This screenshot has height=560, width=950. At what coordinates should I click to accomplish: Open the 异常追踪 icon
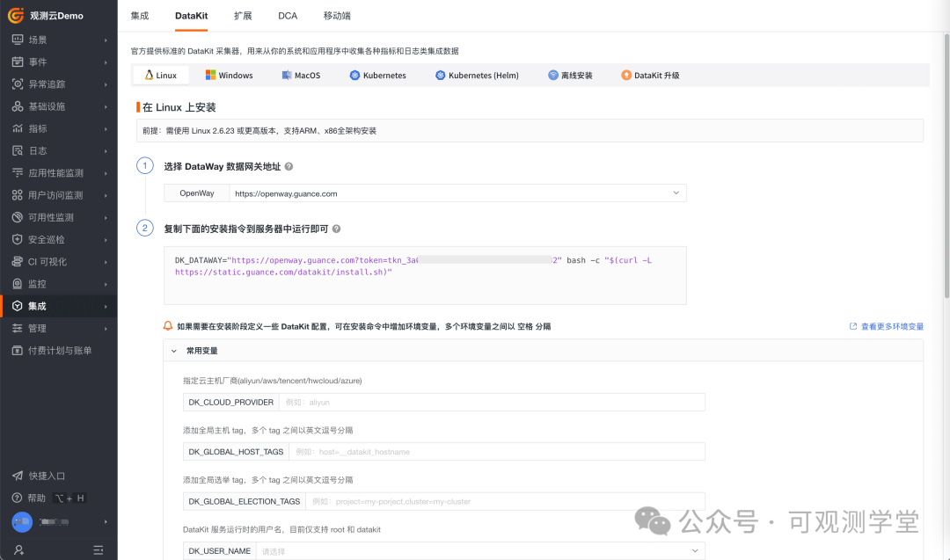tap(18, 84)
